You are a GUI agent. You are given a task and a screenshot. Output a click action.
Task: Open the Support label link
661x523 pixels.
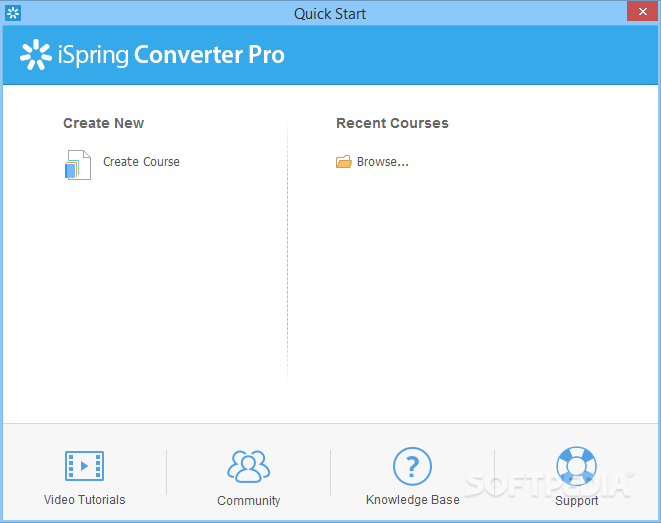577,501
